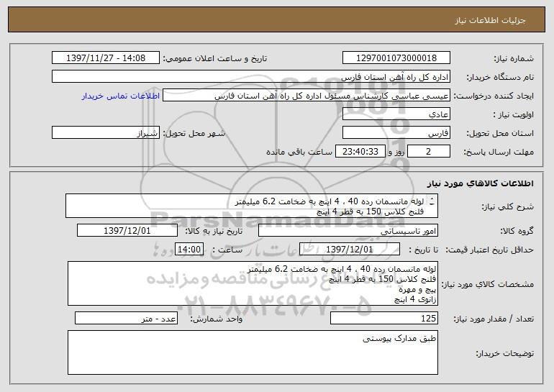Click the spec line پيچ و مهرة
Image resolution: width=554 pixels, height=392 pixels.
coord(417,290)
